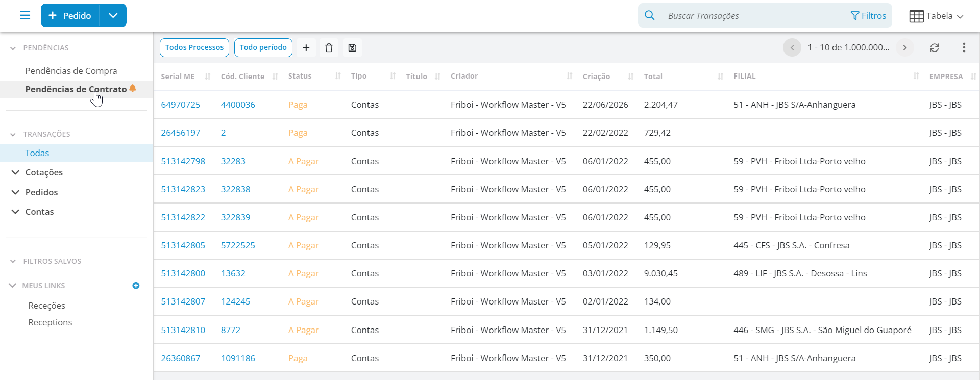Viewport: 980px width, 380px height.
Task: Open client code 1091186 link
Action: coord(238,358)
